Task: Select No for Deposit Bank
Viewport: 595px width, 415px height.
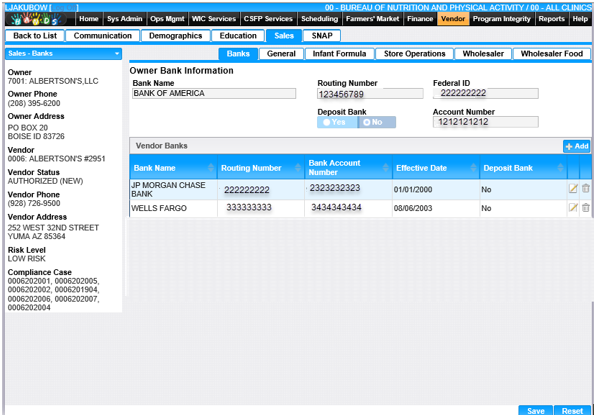Action: pos(376,122)
